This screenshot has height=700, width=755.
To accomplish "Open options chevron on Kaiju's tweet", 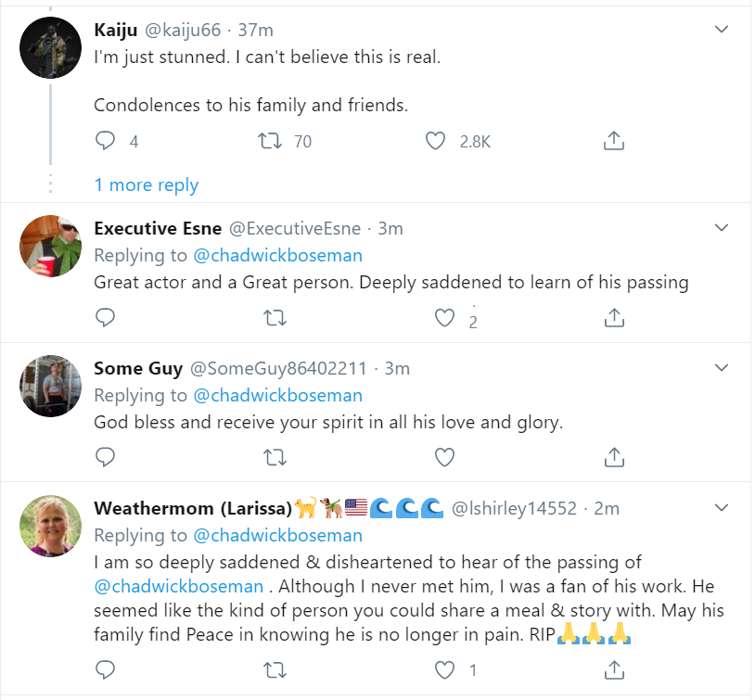I will (723, 32).
